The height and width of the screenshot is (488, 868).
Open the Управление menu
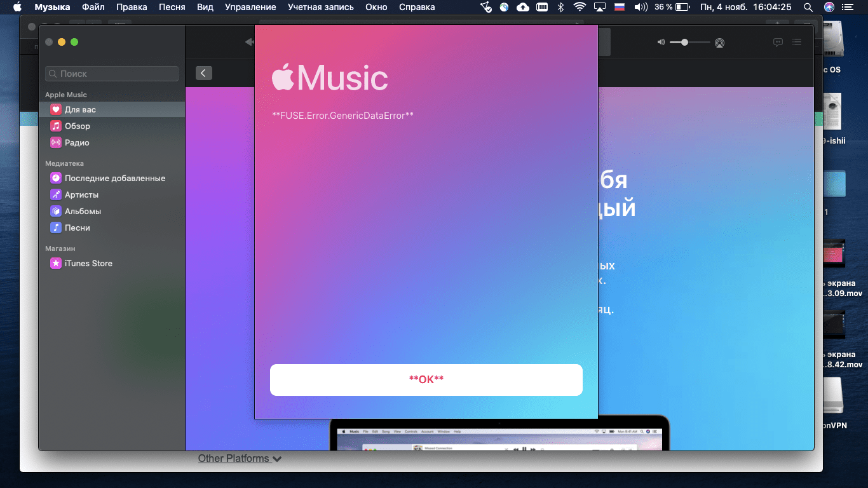[250, 7]
